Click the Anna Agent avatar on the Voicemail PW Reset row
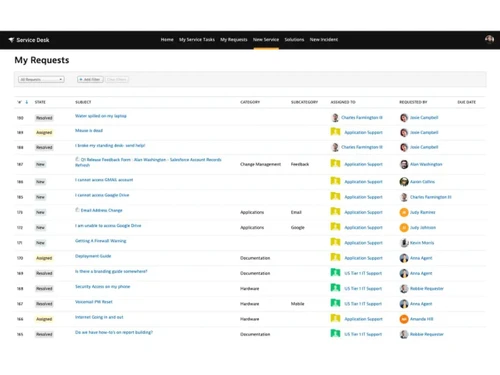The image size is (500, 375). point(404,304)
